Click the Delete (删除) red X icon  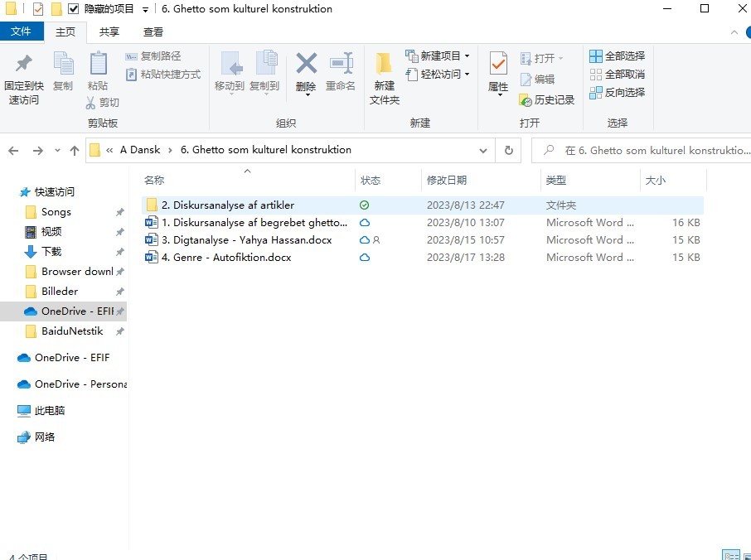306,64
